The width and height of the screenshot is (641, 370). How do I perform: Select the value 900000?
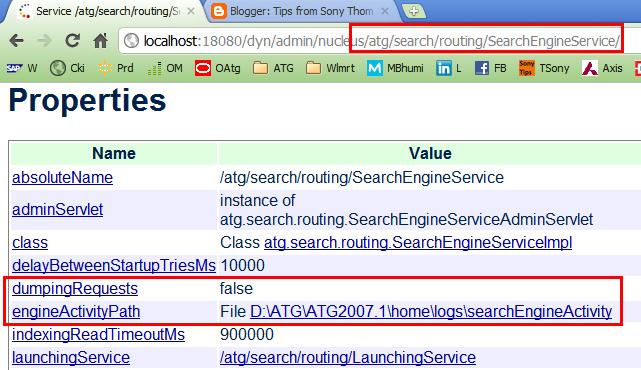247,334
